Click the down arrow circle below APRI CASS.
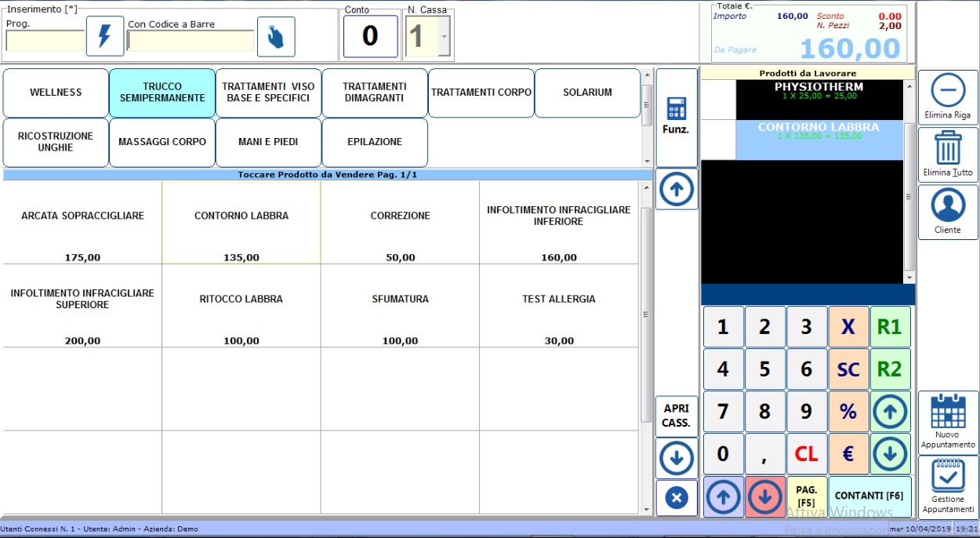The width and height of the screenshot is (980, 538). click(x=677, y=458)
